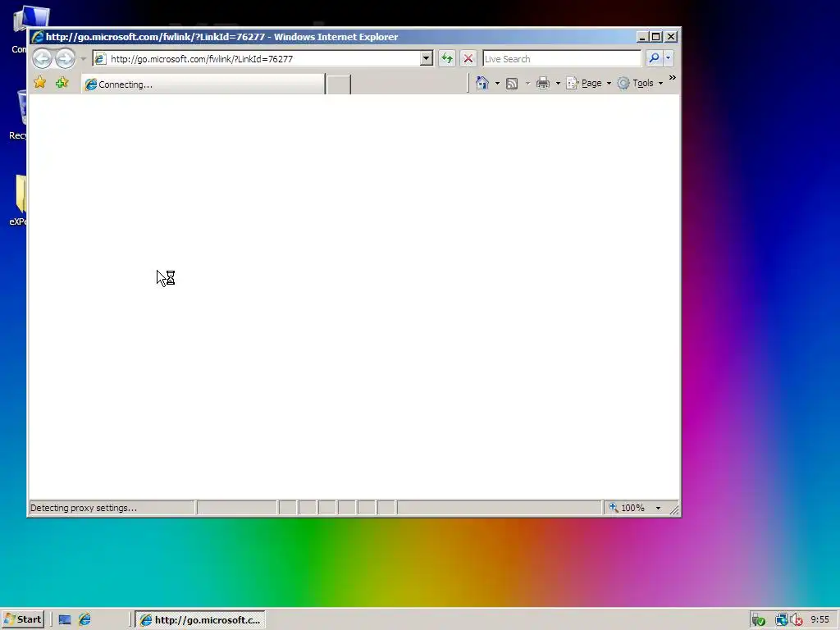Open the Recent Pages dropdown arrow
Screen dimensions: 840x630
coord(83,59)
